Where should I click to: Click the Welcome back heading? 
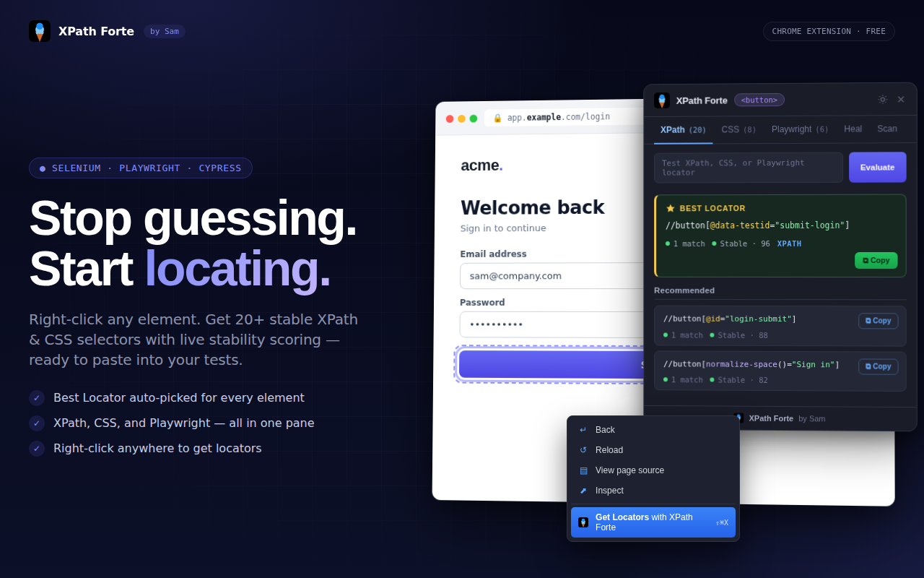tap(533, 207)
